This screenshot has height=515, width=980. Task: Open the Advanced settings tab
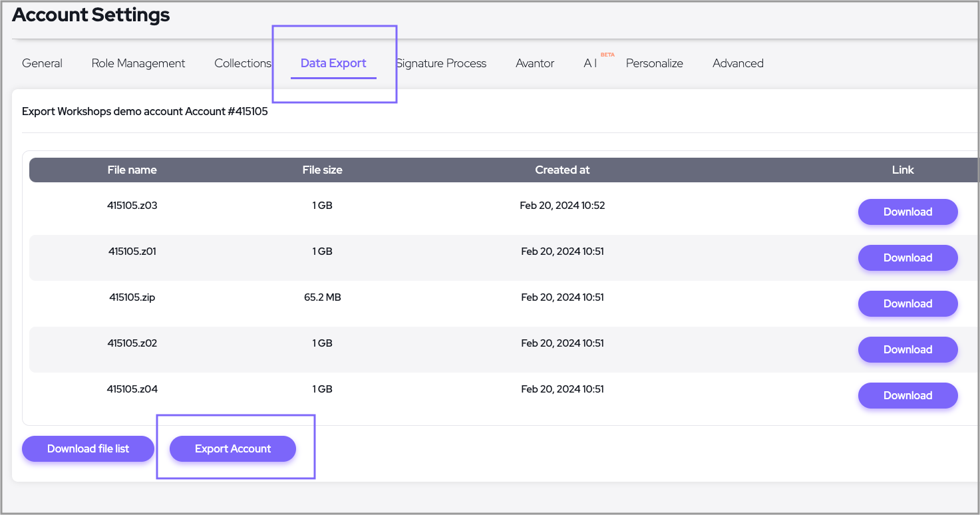pyautogui.click(x=738, y=63)
